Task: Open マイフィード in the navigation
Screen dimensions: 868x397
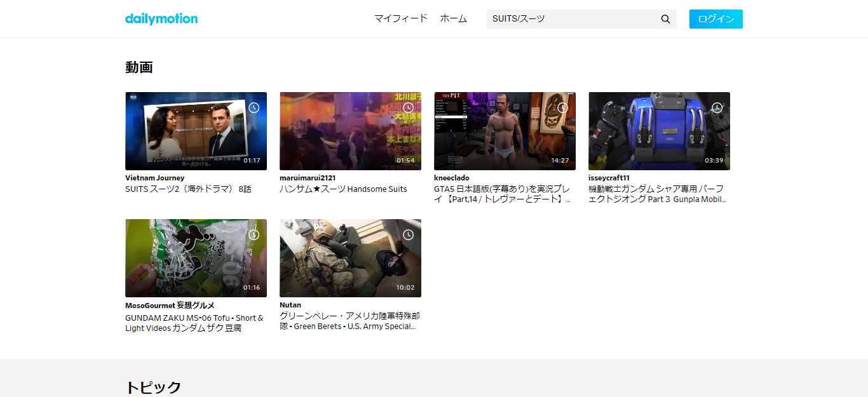Action: [400, 18]
